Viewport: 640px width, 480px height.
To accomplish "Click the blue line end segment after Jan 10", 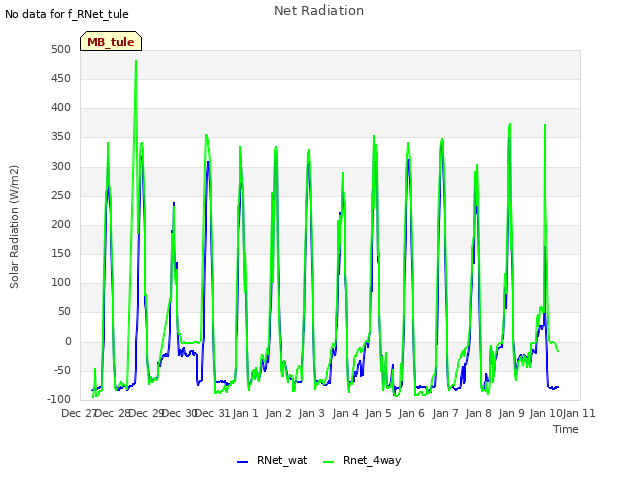I will pos(553,387).
